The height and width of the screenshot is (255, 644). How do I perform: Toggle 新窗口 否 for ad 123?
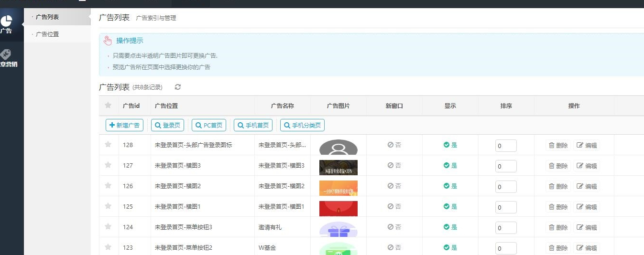(x=394, y=247)
